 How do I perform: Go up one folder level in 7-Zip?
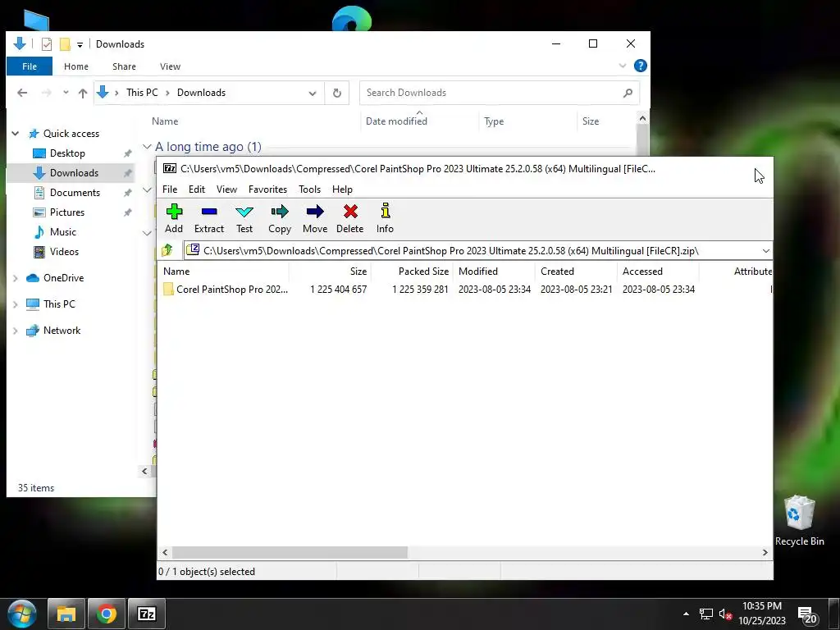[167, 250]
